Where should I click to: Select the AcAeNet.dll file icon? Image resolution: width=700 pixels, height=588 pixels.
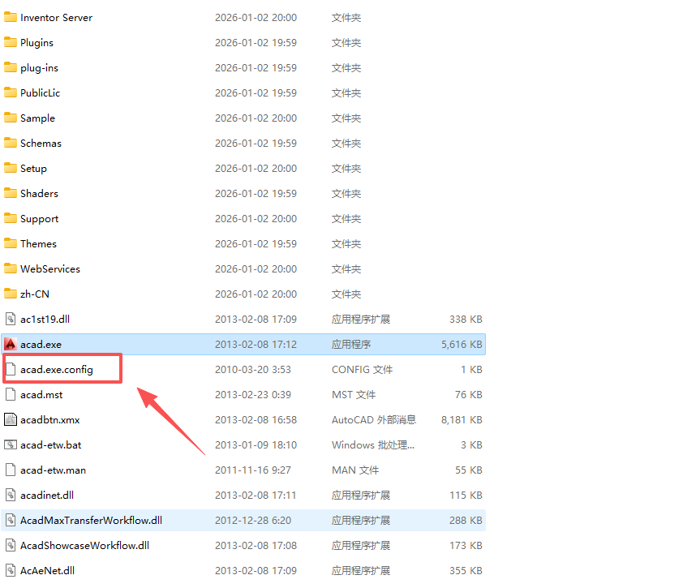[11, 570]
